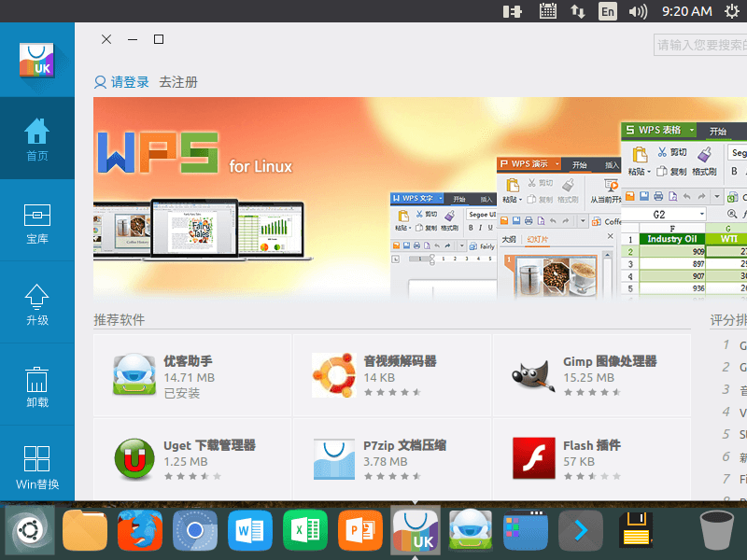Launch Chromium browser from the dock

tap(195, 530)
